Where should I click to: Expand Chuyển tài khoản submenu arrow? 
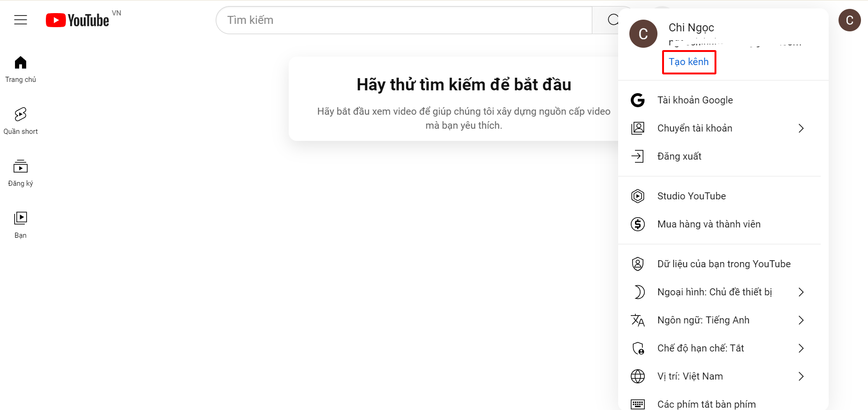[801, 128]
